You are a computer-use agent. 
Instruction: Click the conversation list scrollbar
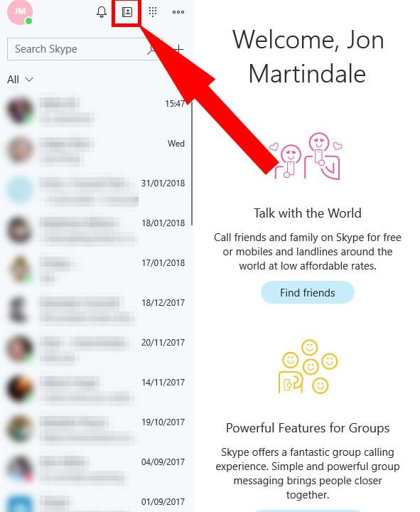coord(192,164)
